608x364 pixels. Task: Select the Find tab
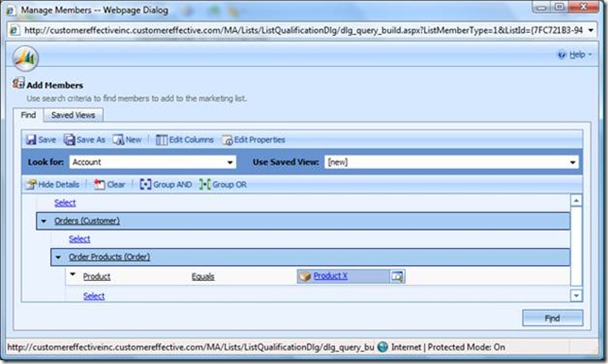point(28,115)
